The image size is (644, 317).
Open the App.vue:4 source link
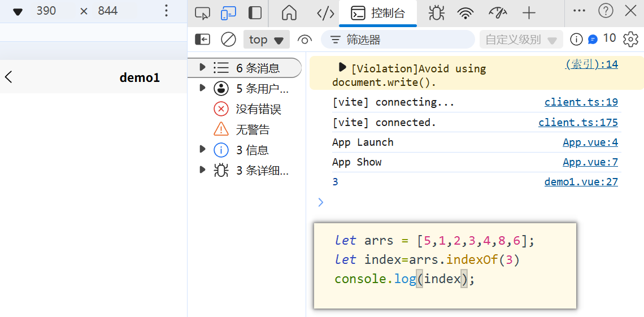pos(590,142)
